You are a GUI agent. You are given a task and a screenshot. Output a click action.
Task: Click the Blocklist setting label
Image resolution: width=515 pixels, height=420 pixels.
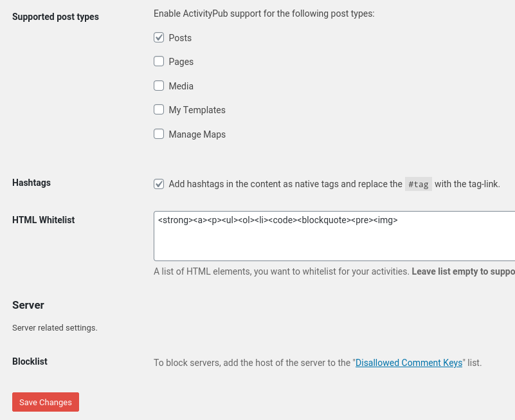tap(30, 361)
